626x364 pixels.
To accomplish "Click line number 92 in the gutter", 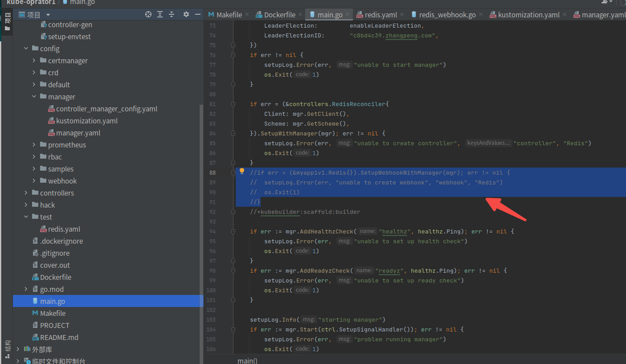I will [212, 212].
